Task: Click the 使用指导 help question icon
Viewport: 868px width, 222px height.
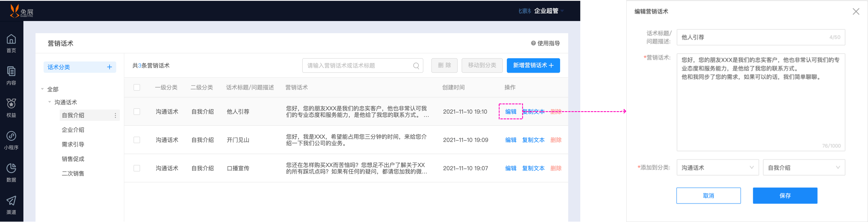Action: 533,43
